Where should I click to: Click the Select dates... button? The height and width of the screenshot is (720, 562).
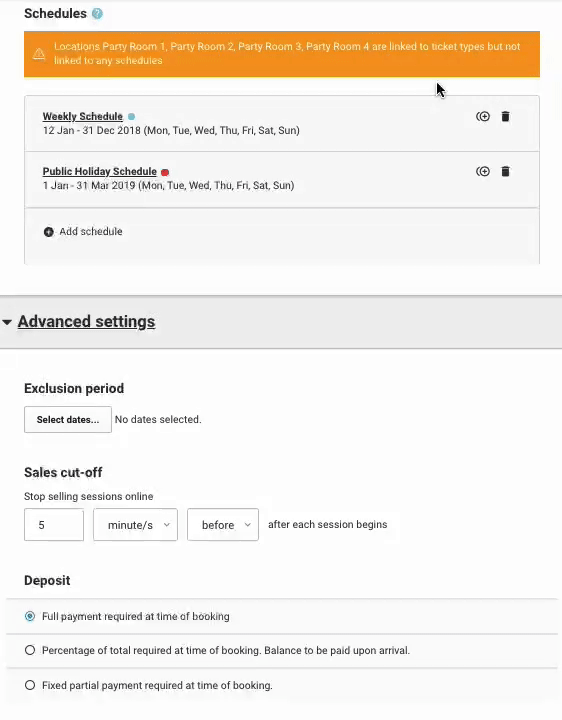(x=68, y=419)
